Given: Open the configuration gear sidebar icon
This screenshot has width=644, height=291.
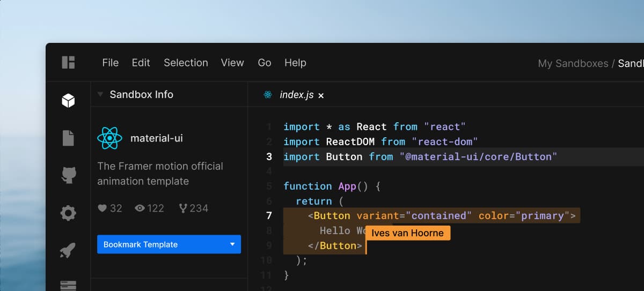Looking at the screenshot, I should (68, 213).
